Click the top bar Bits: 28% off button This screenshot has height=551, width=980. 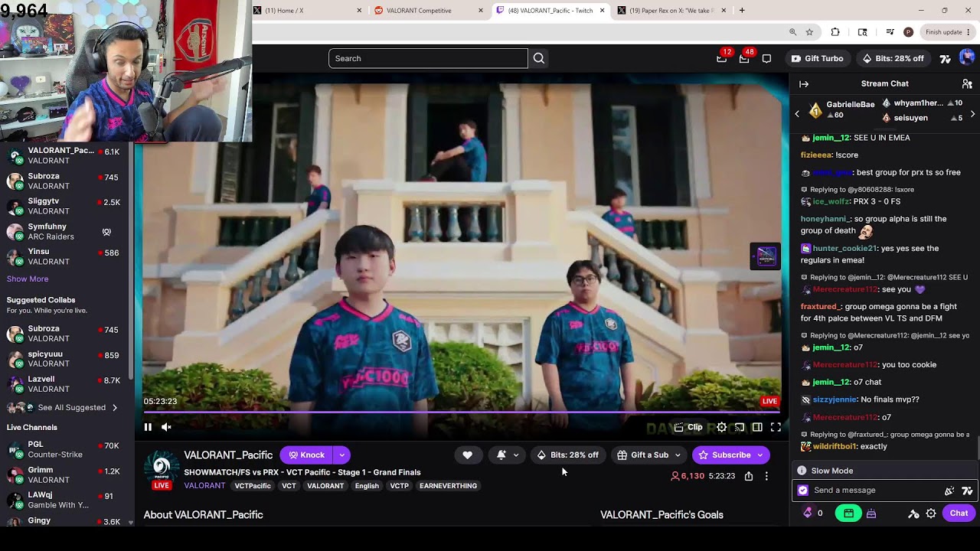[x=893, y=58]
